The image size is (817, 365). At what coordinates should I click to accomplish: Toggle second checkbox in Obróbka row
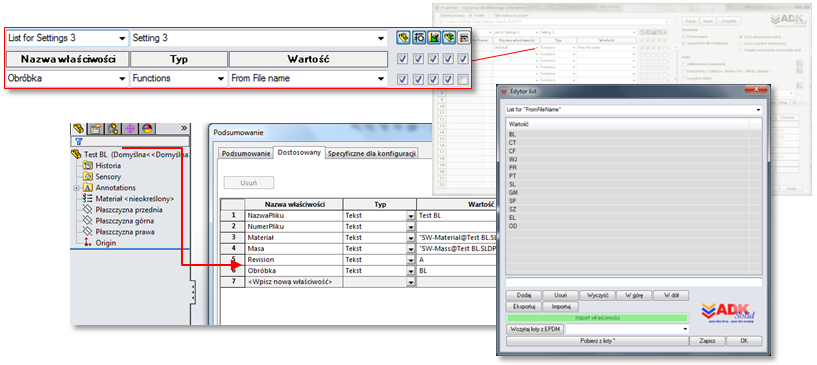418,79
